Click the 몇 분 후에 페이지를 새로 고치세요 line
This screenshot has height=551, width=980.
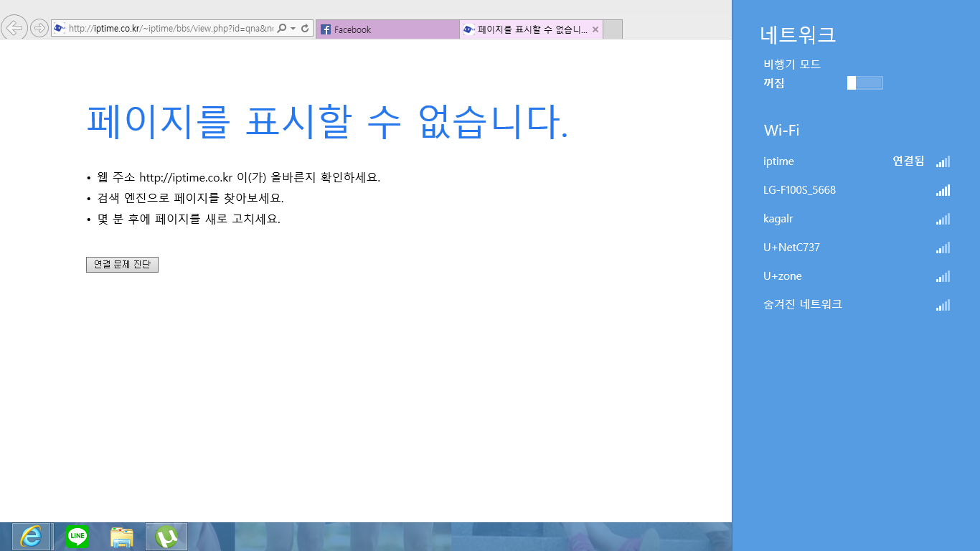(x=189, y=219)
